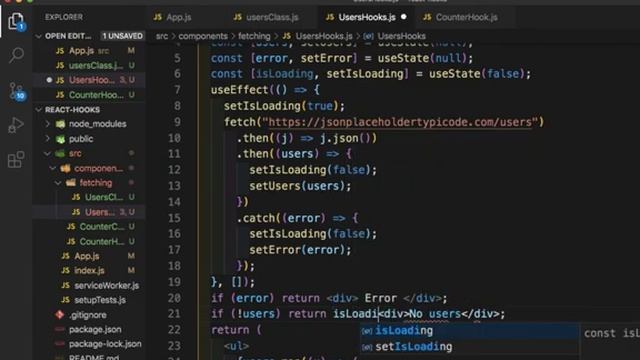640x360 pixels.
Task: Click setError(error) on line 17
Action: (x=300, y=250)
